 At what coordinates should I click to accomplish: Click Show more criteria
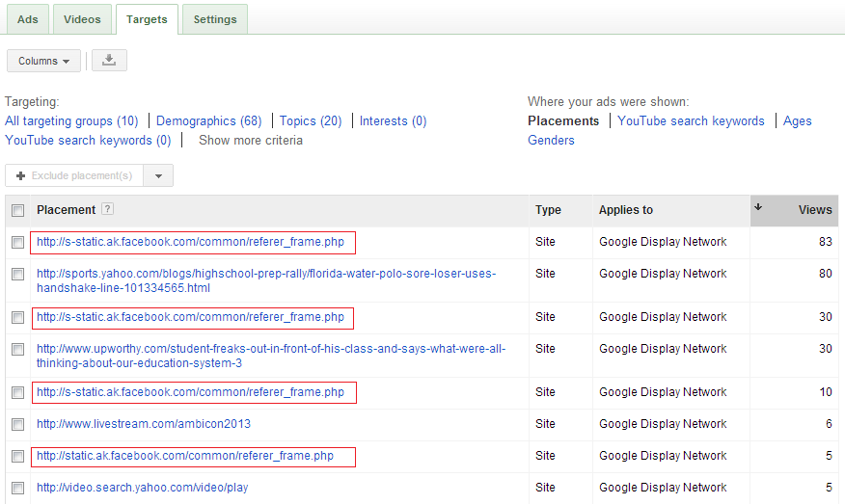[251, 141]
